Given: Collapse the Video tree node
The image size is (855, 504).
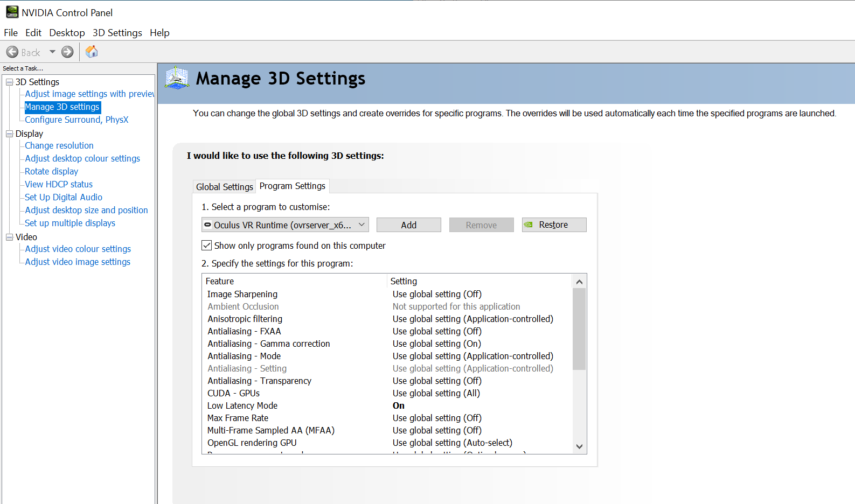Looking at the screenshot, I should (x=9, y=237).
